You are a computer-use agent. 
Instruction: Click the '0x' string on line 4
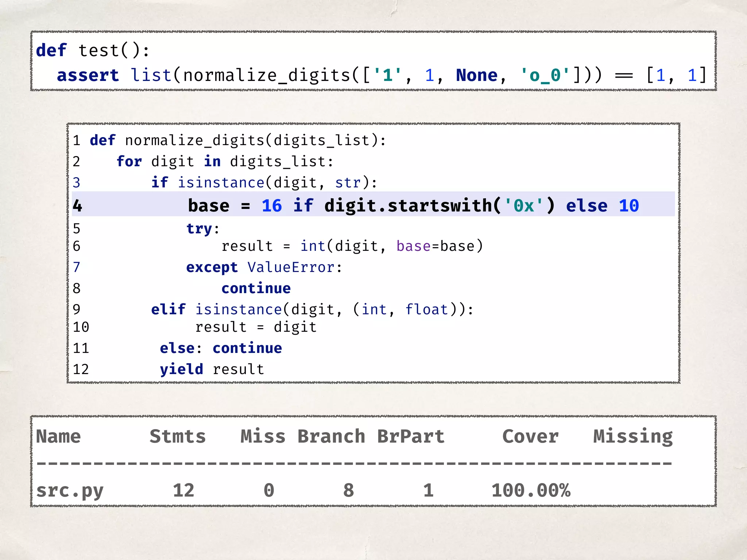524,206
